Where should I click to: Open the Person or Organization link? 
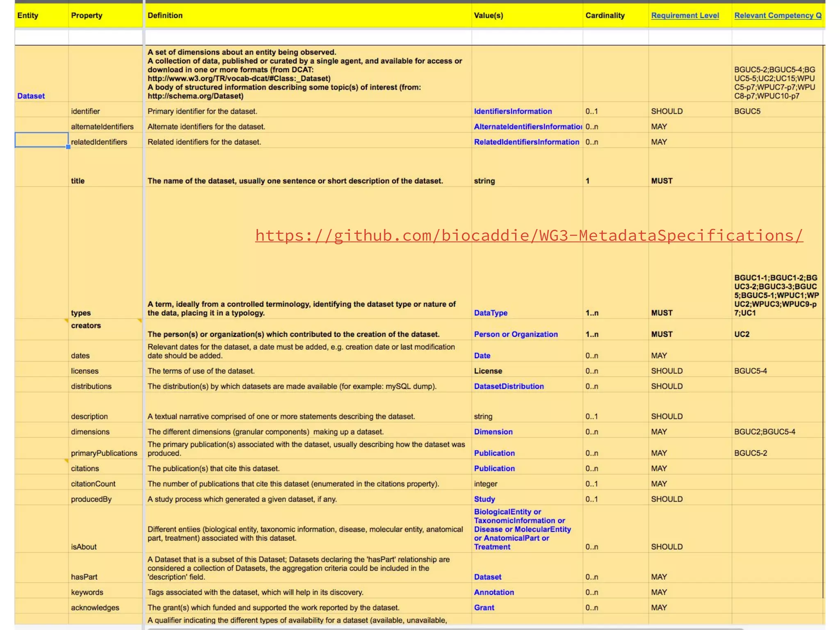pyautogui.click(x=516, y=334)
